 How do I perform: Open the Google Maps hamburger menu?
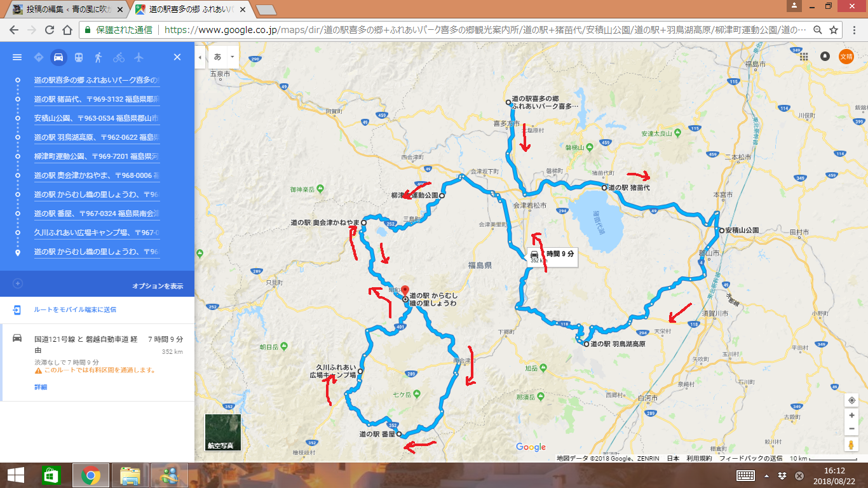pyautogui.click(x=17, y=57)
